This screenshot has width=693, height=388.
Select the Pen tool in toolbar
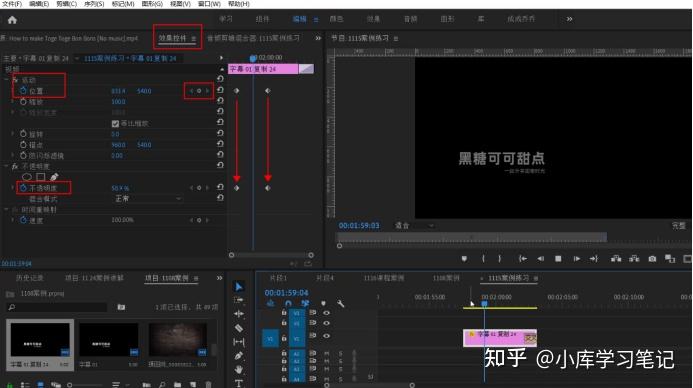239,355
